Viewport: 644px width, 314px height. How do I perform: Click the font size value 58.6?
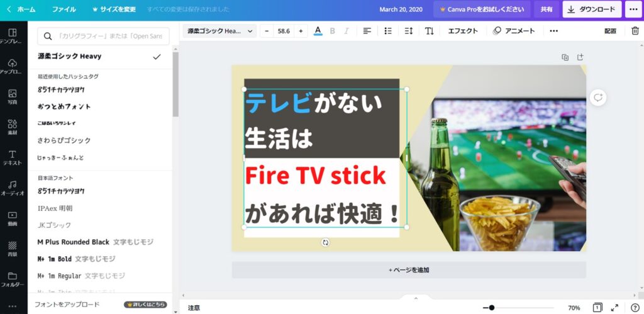coord(284,31)
